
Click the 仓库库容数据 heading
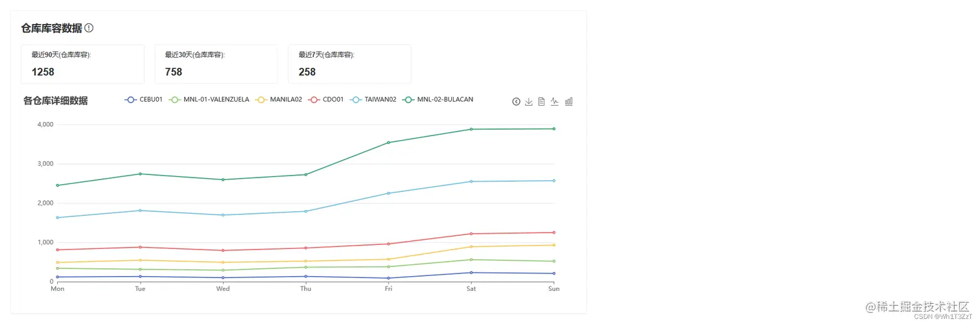52,28
